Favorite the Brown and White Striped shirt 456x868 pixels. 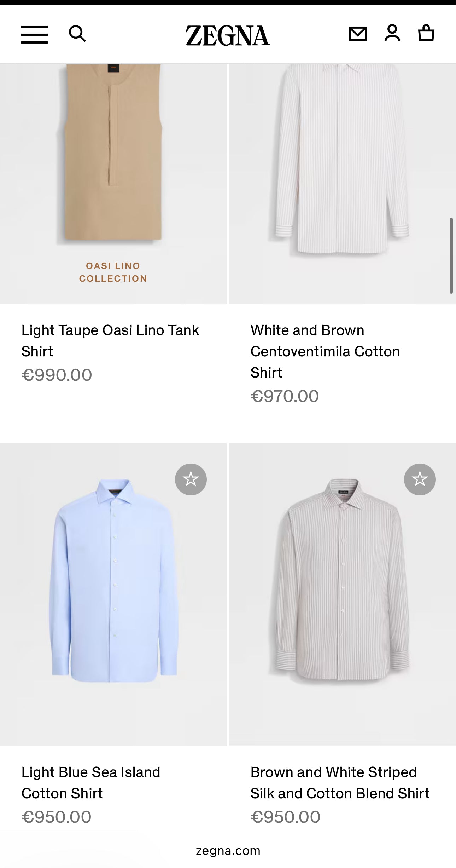[x=420, y=479]
